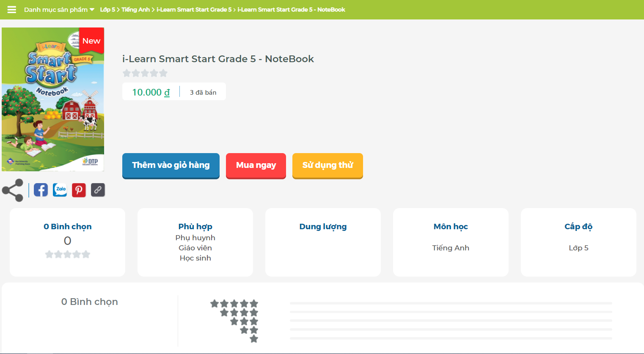Click the 10.000 đ price
644x354 pixels.
[151, 92]
